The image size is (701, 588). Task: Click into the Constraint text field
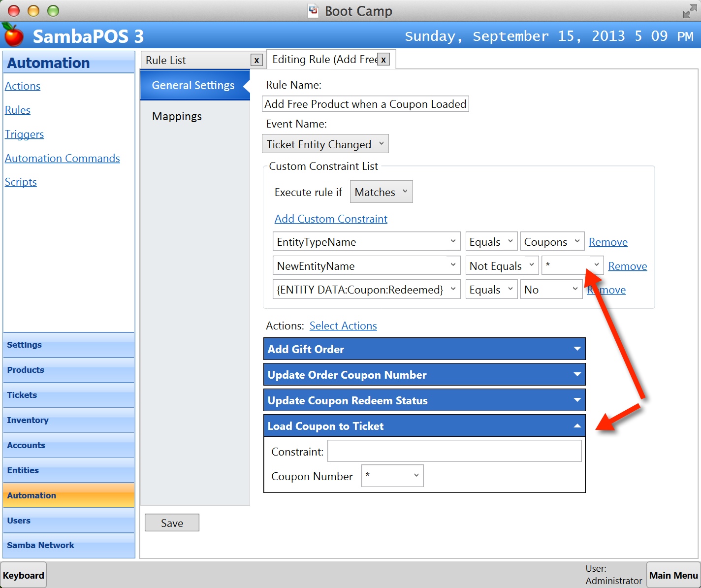454,451
